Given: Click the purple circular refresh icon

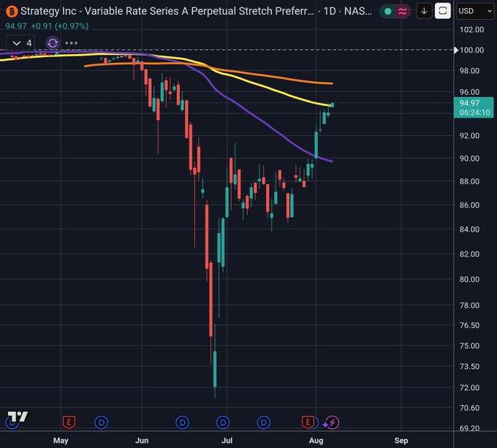Looking at the screenshot, I should [x=53, y=43].
